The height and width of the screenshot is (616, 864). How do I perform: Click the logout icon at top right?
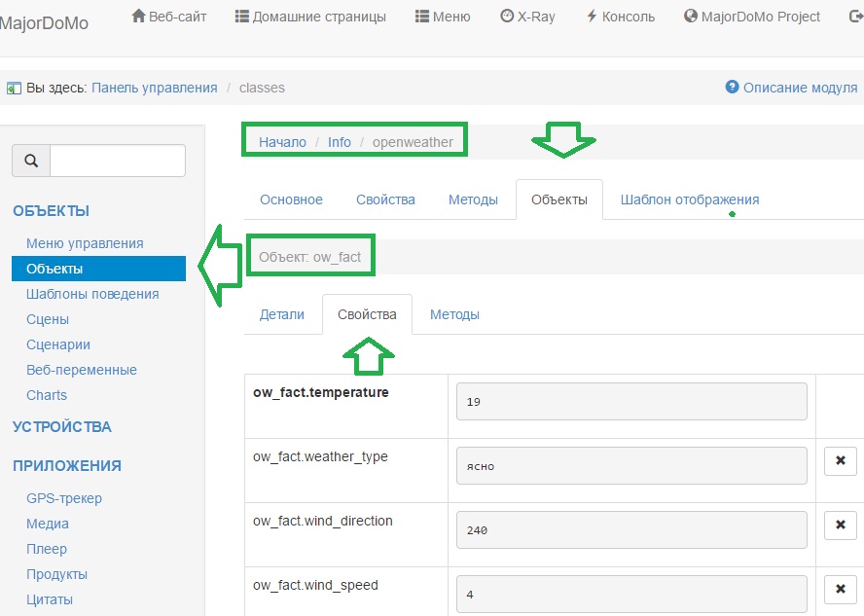point(857,17)
